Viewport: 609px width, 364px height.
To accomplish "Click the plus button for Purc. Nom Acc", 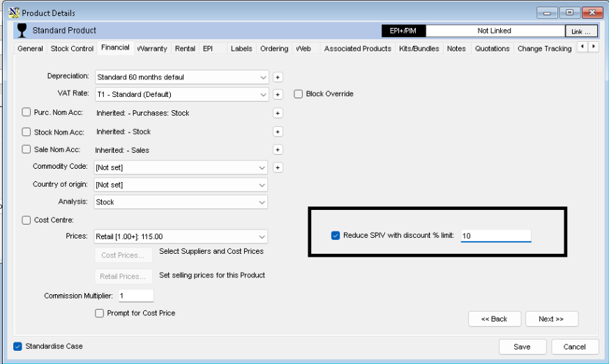I will (278, 113).
